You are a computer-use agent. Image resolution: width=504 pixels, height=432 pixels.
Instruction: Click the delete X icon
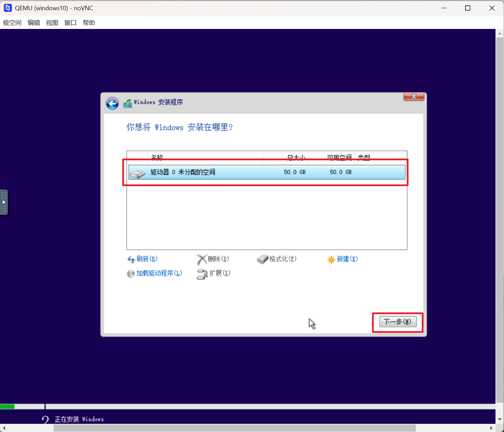tap(202, 259)
